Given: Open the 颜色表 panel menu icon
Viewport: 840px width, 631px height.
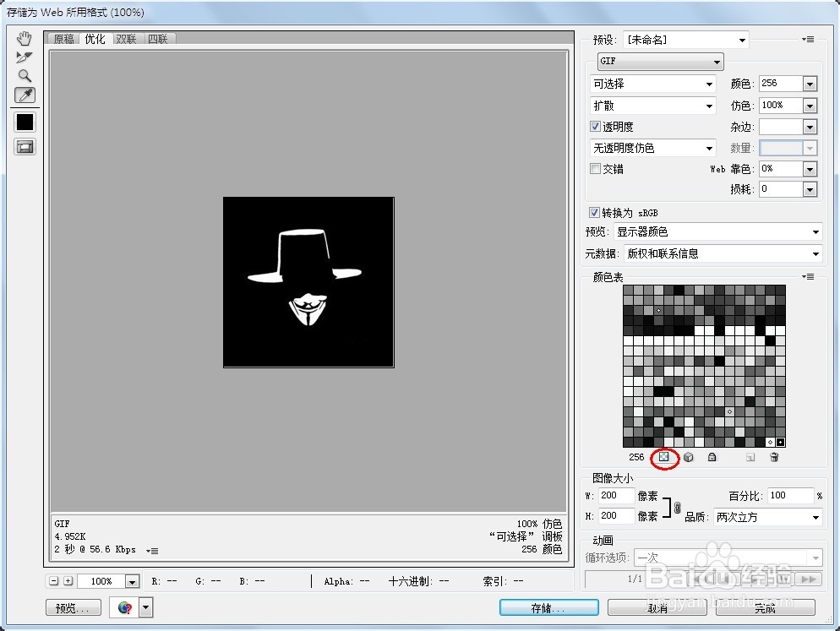Looking at the screenshot, I should pyautogui.click(x=809, y=277).
